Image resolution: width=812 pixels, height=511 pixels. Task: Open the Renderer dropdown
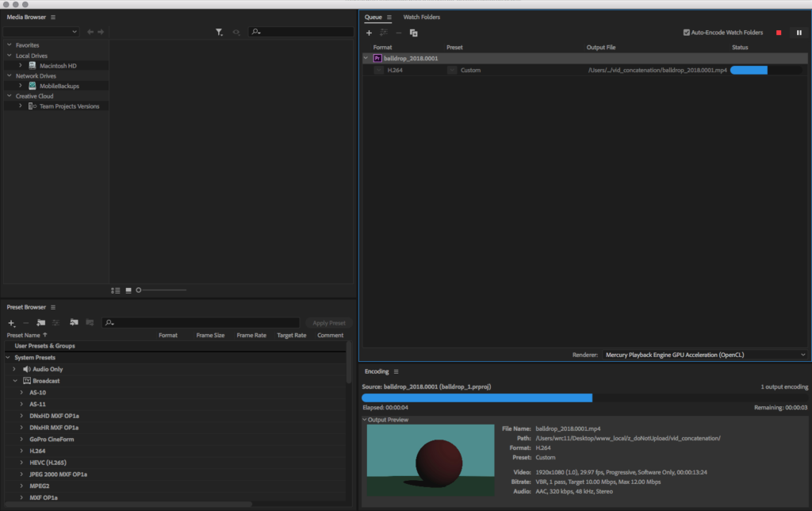click(x=704, y=355)
